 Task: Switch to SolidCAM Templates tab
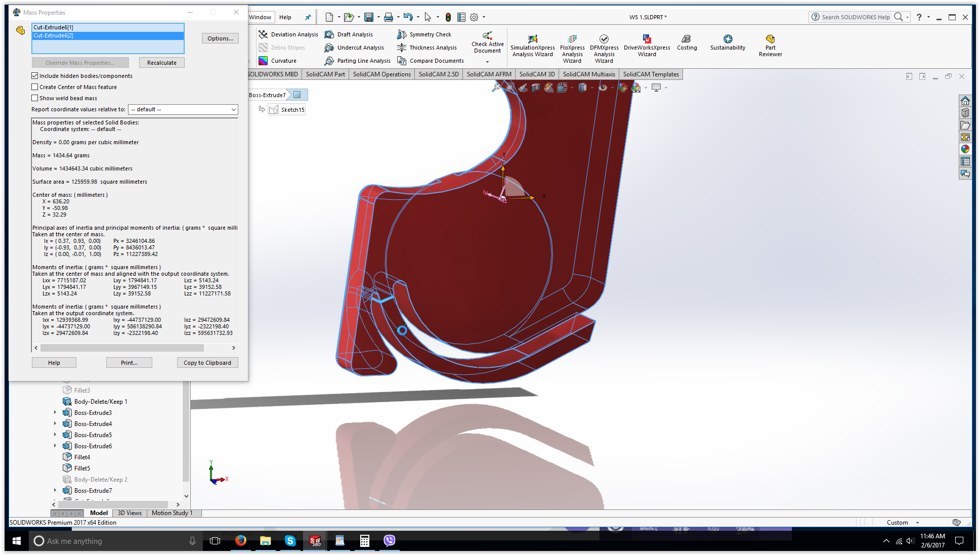651,74
